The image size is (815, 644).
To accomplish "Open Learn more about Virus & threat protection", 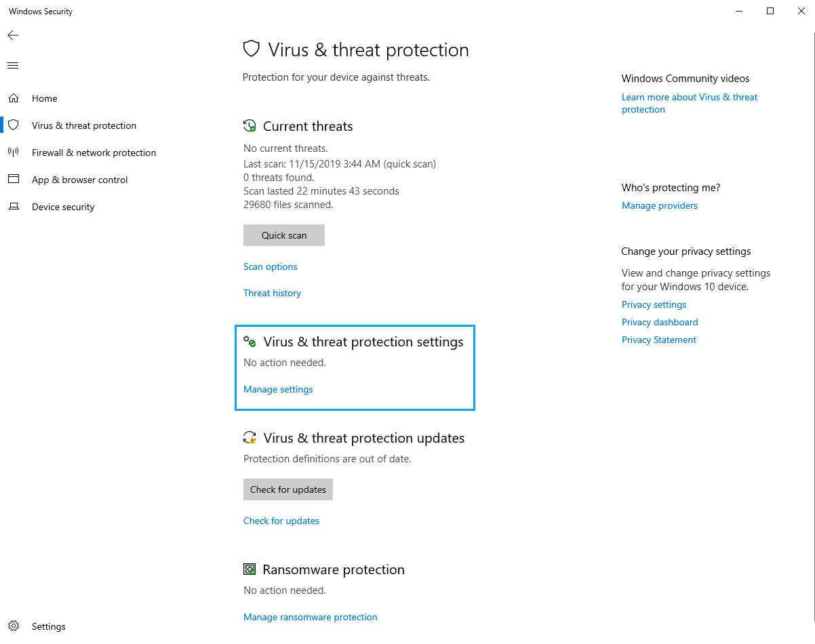I will click(690, 103).
